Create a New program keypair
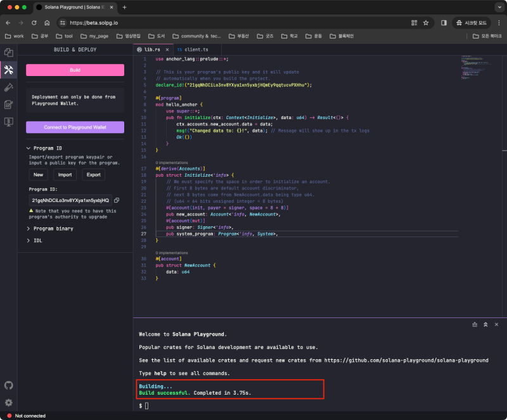 pyautogui.click(x=38, y=175)
